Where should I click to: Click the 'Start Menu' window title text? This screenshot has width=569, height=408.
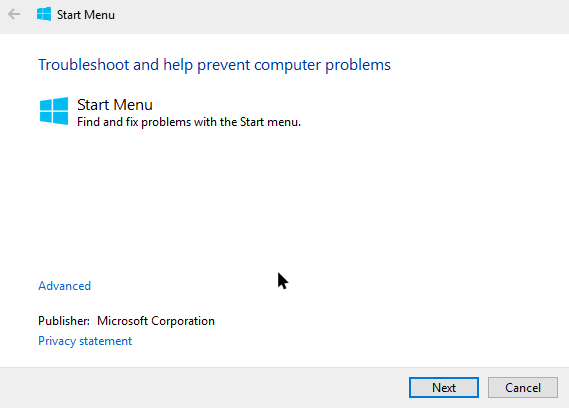point(86,15)
